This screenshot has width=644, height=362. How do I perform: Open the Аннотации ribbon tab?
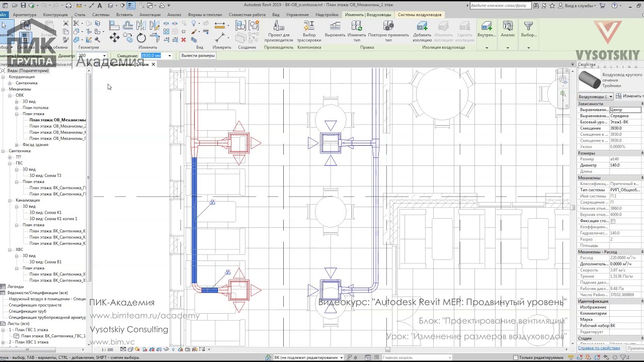tap(150, 15)
